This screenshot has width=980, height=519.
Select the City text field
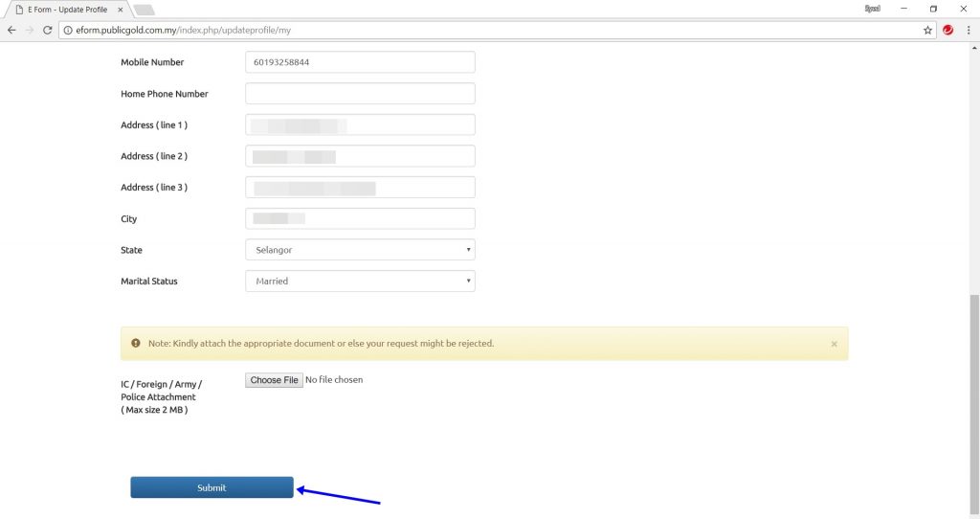tap(360, 219)
